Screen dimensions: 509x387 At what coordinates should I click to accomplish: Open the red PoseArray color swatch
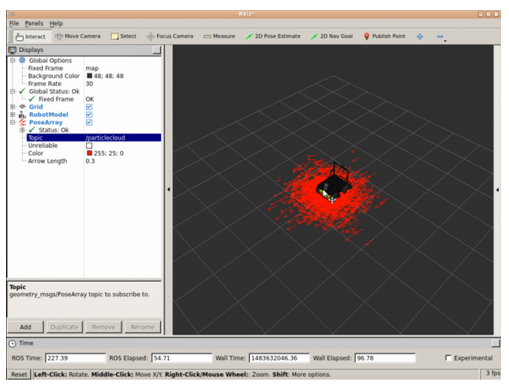89,153
